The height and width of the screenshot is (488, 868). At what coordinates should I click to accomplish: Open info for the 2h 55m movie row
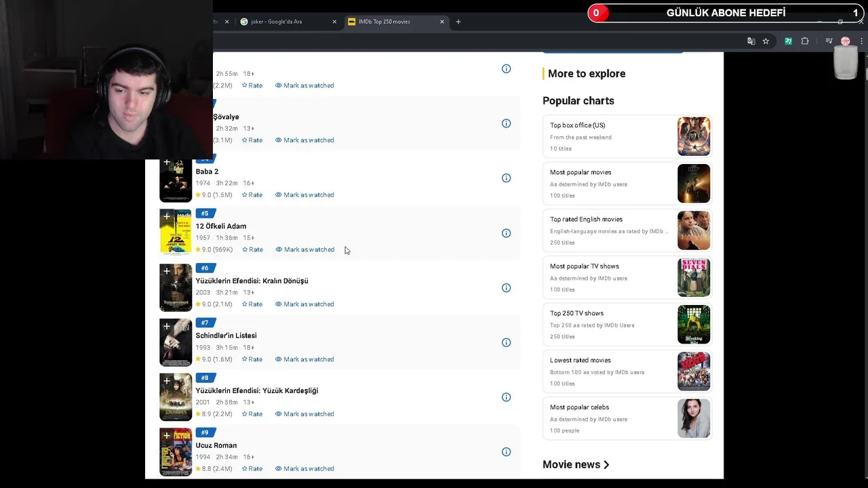click(506, 68)
